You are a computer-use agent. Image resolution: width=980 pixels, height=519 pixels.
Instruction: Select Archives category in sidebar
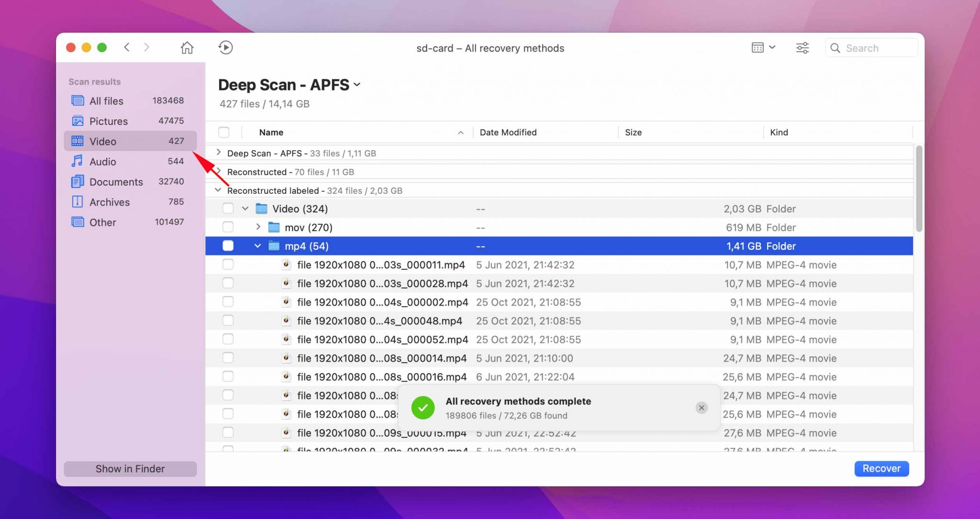tap(130, 202)
